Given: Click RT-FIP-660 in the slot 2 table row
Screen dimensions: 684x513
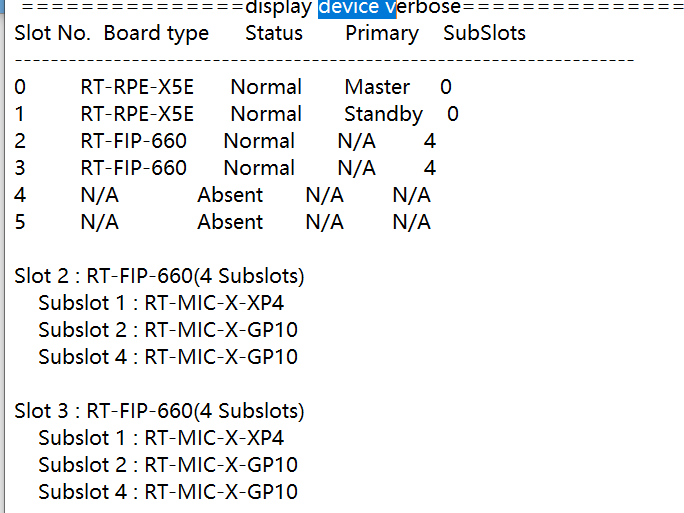Looking at the screenshot, I should click(x=133, y=141).
